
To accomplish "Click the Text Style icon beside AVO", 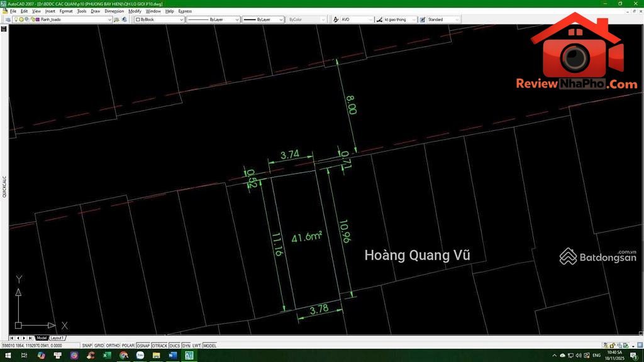I will (x=336, y=19).
